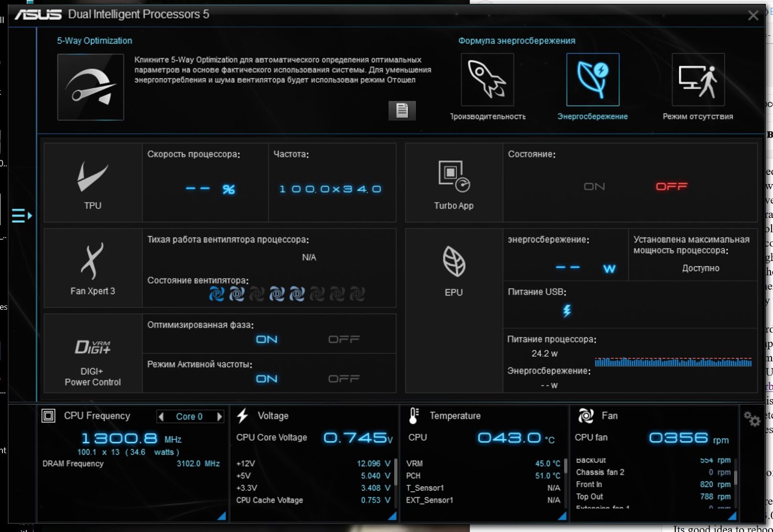Switch to next CPU core
The height and width of the screenshot is (532, 773).
[220, 417]
